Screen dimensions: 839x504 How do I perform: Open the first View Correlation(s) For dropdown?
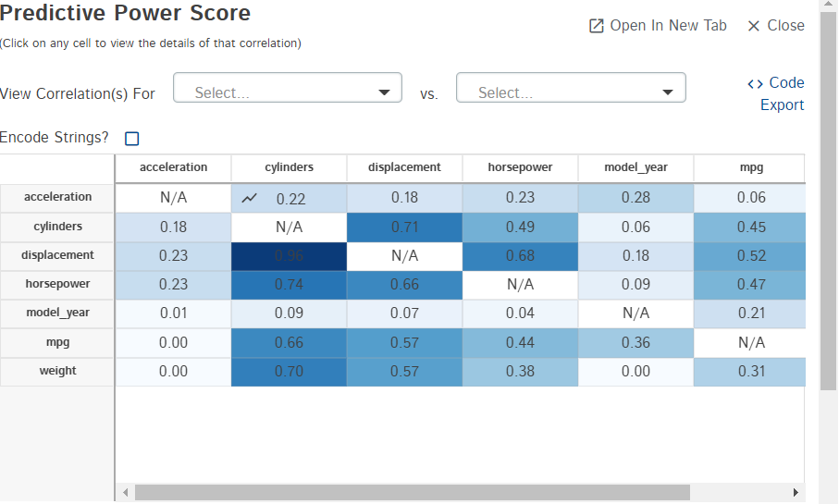tap(287, 92)
